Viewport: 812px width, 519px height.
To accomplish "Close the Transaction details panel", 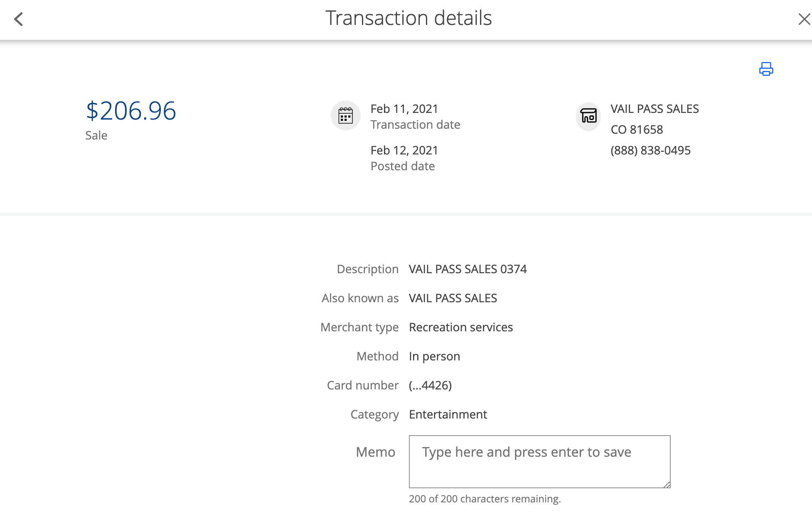I will [804, 19].
